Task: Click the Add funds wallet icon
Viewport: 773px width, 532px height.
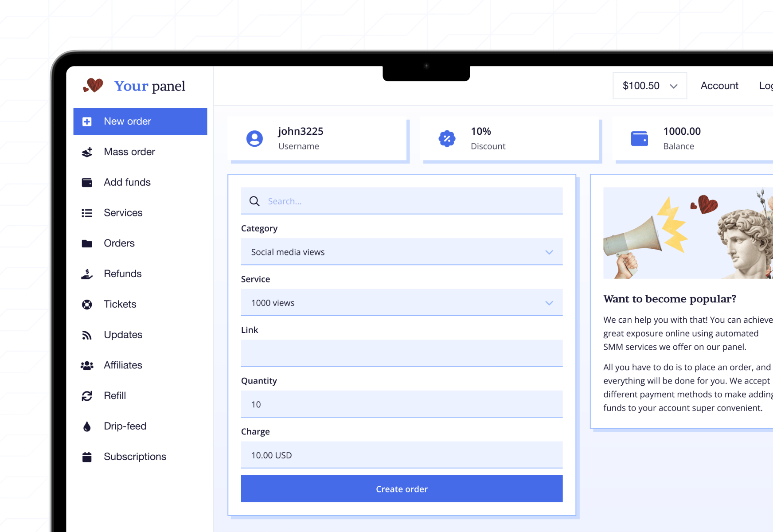Action: [x=87, y=183]
